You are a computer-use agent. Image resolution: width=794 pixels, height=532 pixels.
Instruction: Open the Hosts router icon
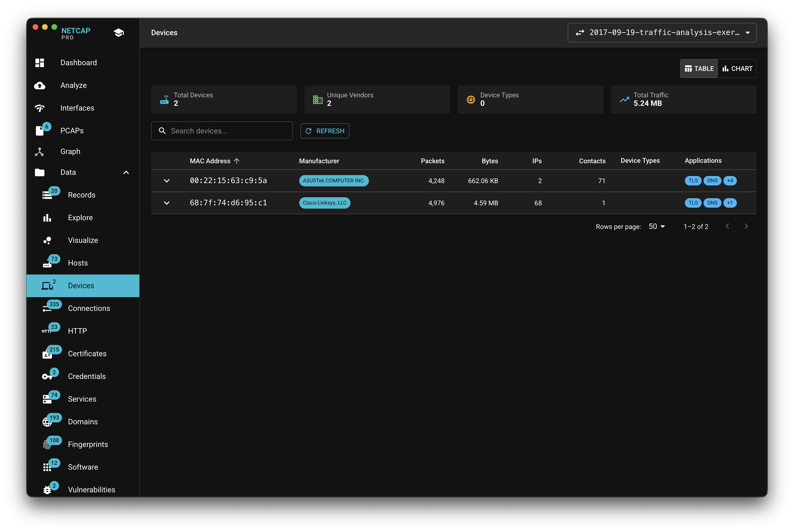coord(47,263)
